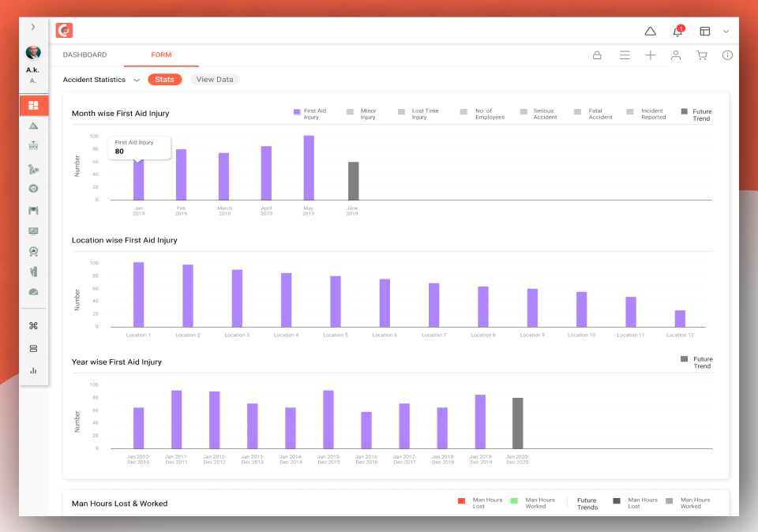Expand the header dropdown chevron

[726, 32]
